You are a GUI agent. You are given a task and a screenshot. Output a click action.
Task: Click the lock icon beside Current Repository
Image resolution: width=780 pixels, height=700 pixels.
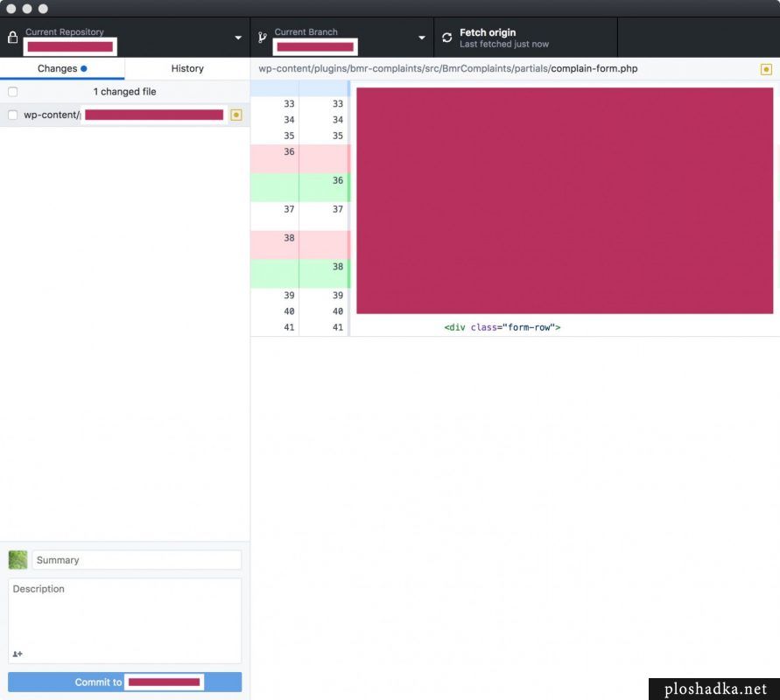point(13,38)
